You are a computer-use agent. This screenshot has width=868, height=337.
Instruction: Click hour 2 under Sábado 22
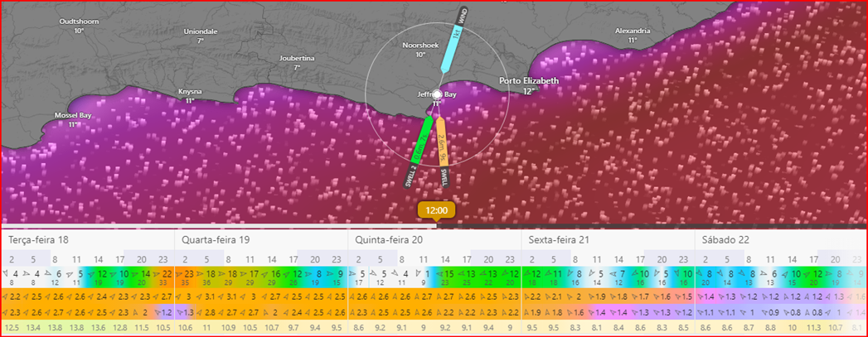pyautogui.click(x=706, y=258)
